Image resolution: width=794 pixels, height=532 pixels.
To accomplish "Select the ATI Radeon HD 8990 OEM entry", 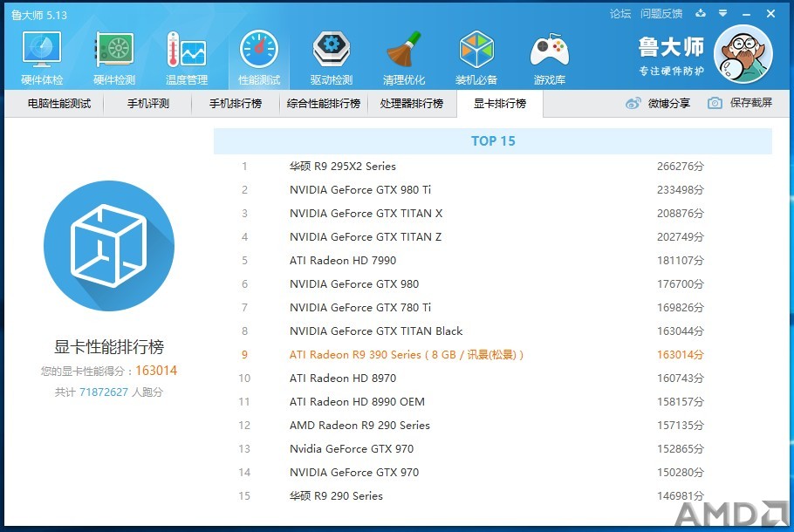I will [357, 401].
